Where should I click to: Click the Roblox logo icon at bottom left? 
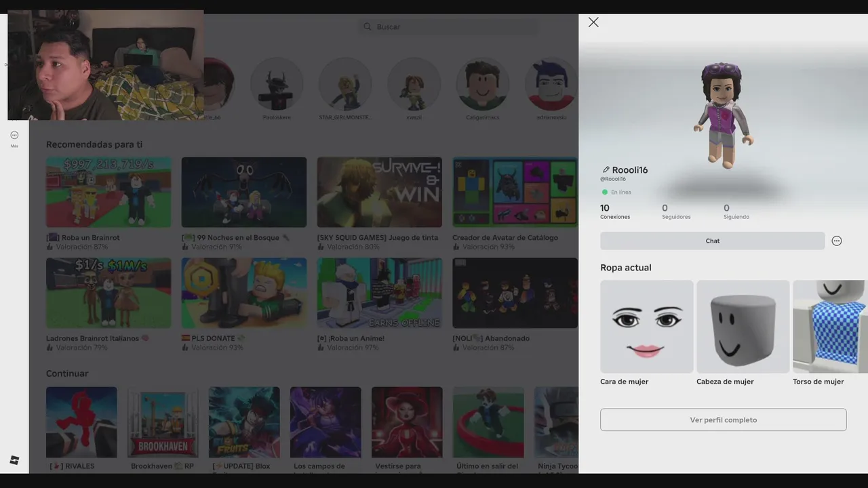(x=14, y=460)
